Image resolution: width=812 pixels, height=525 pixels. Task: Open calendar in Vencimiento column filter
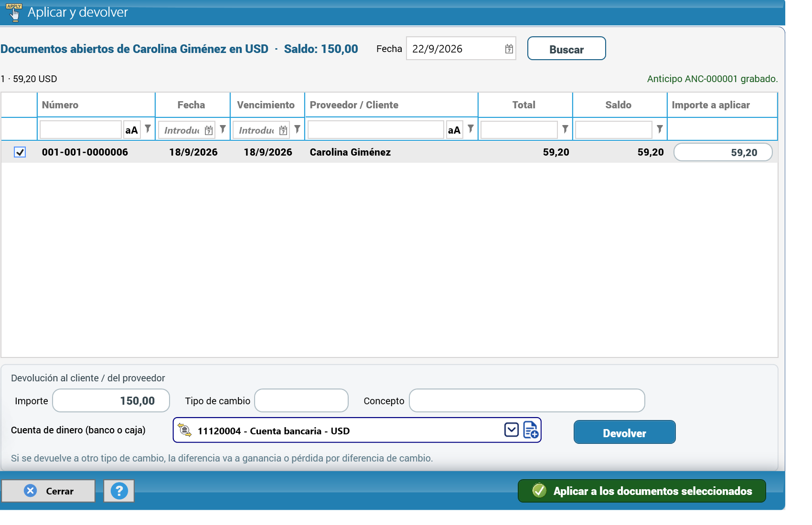coord(283,130)
